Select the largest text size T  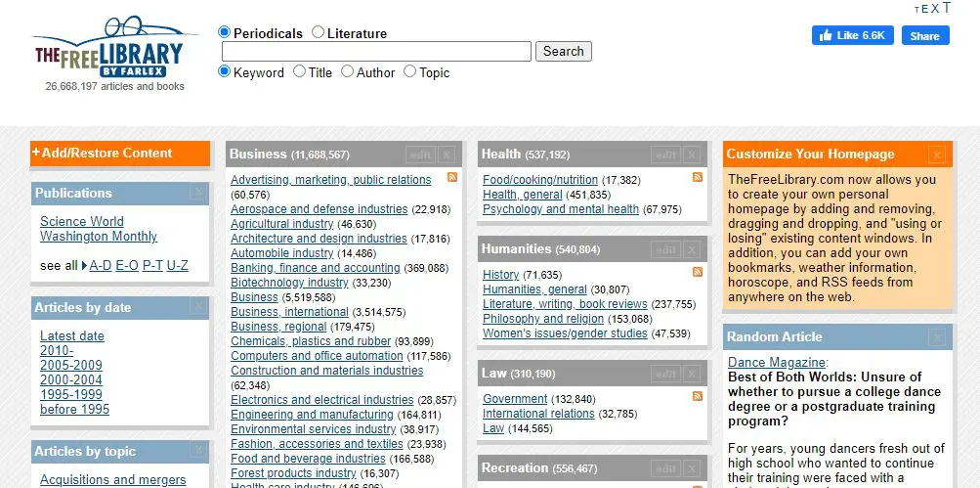[x=946, y=8]
